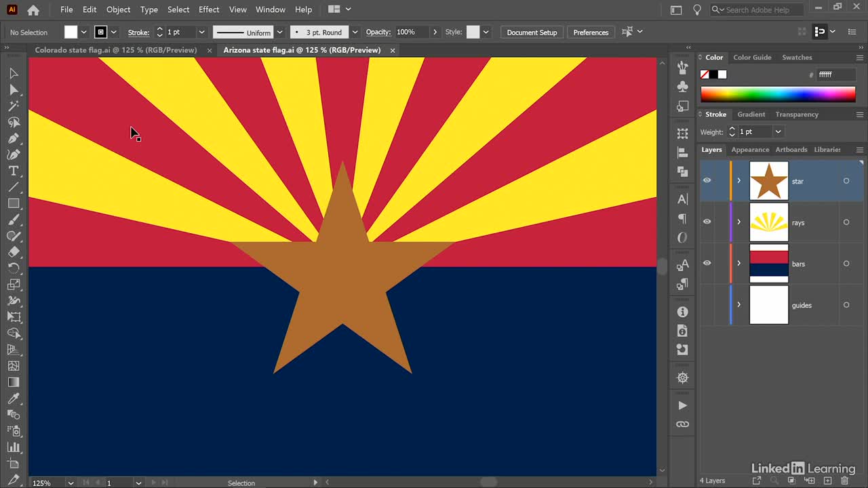The height and width of the screenshot is (488, 868).
Task: Click the Opacity 100% field
Action: [x=411, y=33]
